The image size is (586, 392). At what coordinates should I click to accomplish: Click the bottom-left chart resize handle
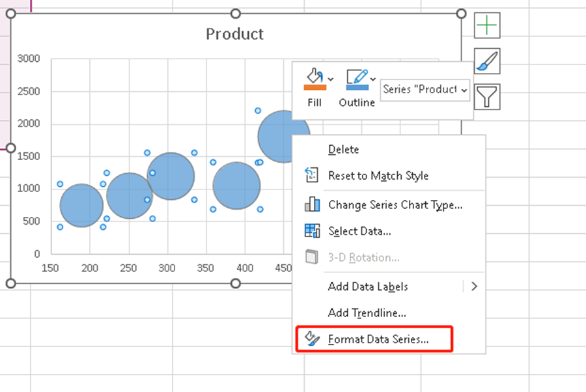(11, 283)
